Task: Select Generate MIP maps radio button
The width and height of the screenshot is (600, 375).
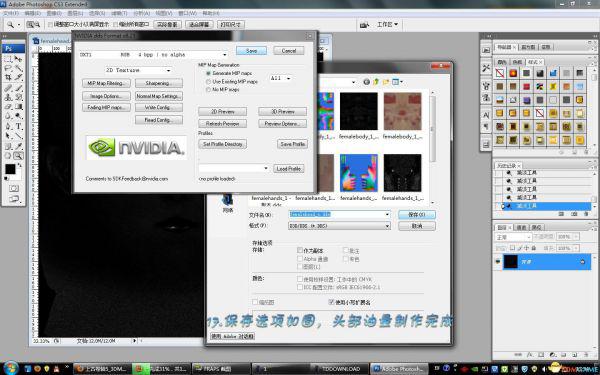Action: (209, 73)
